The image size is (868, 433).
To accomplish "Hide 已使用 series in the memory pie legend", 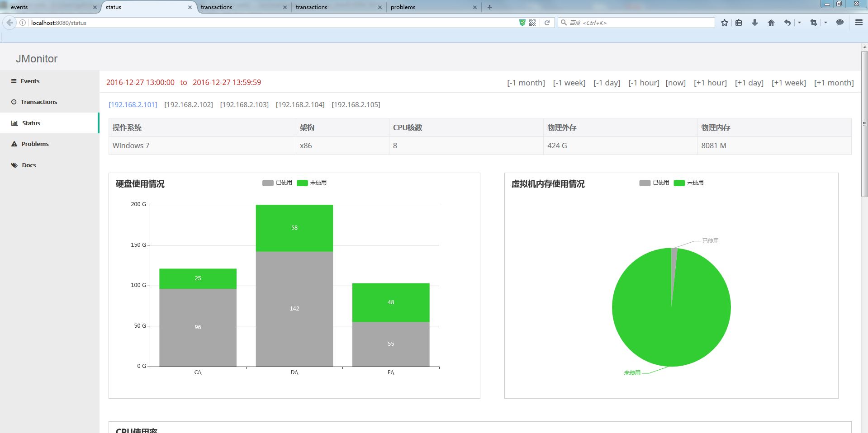I will tap(654, 183).
